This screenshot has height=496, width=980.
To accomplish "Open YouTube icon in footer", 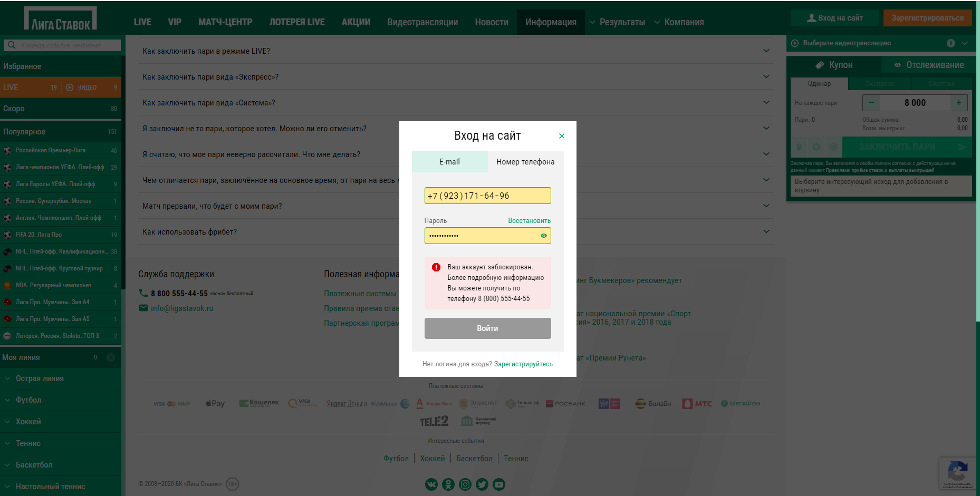I will point(499,484).
